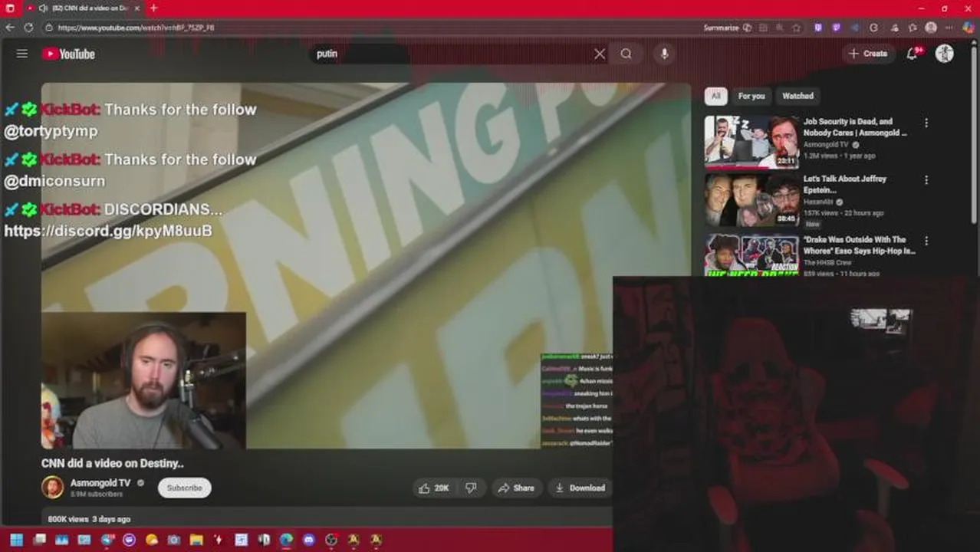Open "Let's Talk About Jeffrey Epstein" thumbnail
The width and height of the screenshot is (980, 552).
click(x=751, y=199)
